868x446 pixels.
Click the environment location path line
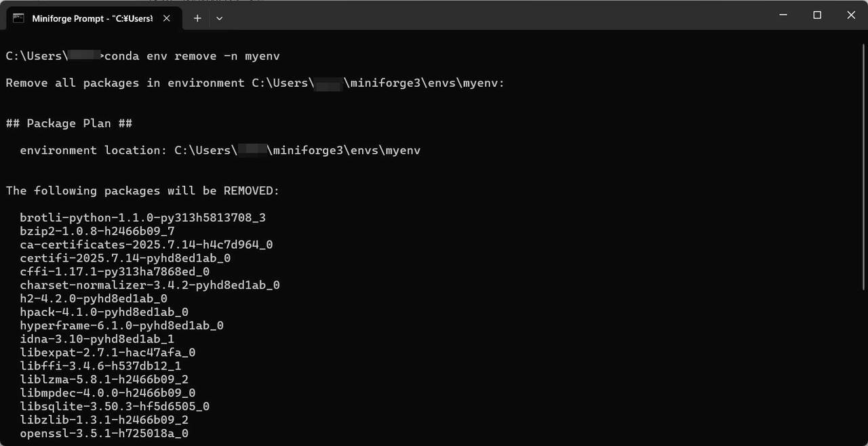[x=220, y=150]
